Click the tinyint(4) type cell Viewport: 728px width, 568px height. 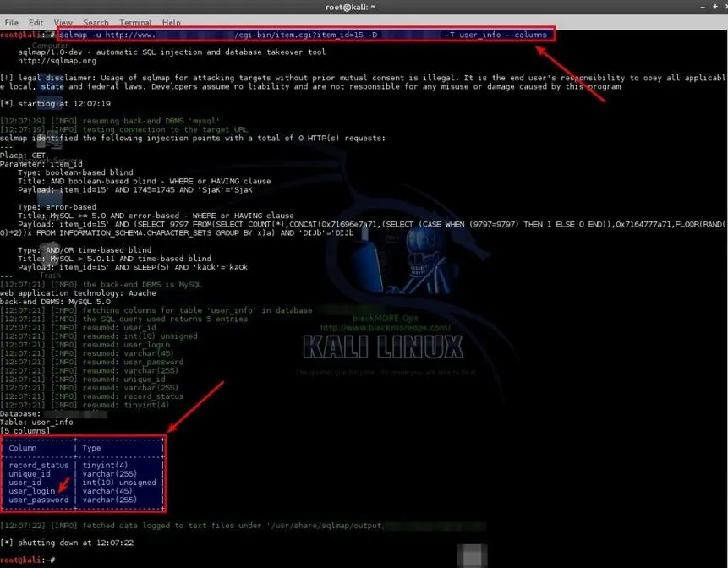[105, 465]
